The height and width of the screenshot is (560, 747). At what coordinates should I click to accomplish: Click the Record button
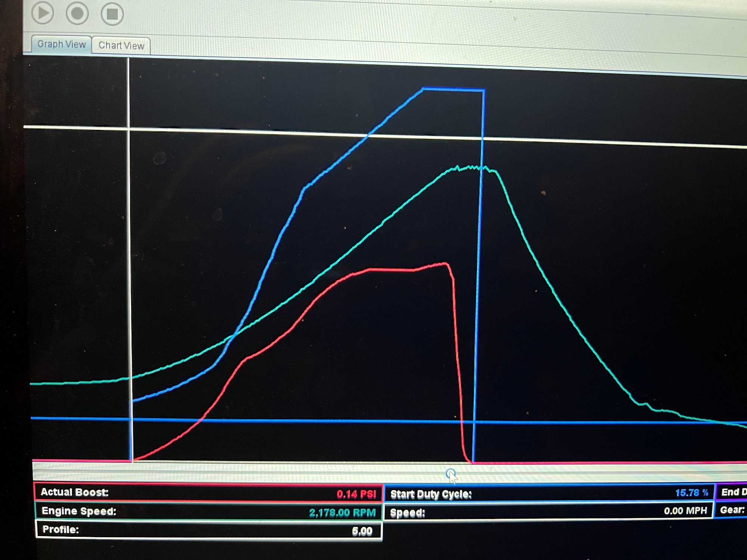[x=77, y=13]
